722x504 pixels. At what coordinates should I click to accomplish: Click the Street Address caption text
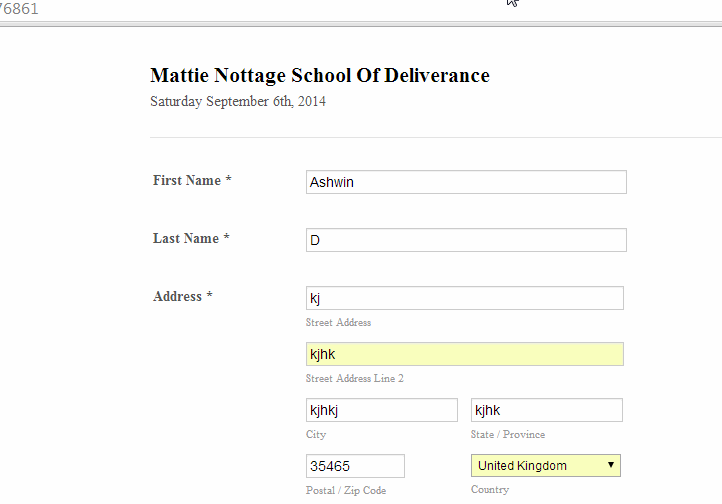[x=338, y=323]
